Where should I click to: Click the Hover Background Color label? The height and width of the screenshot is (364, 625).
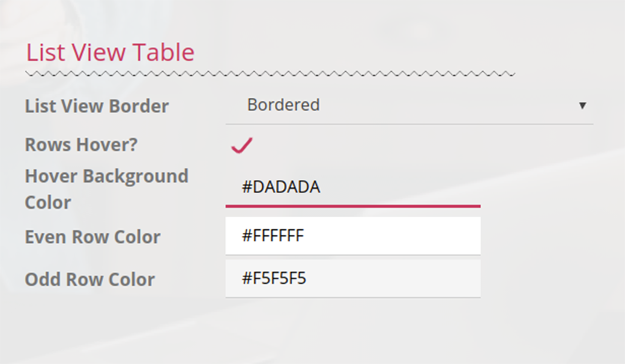pos(106,189)
